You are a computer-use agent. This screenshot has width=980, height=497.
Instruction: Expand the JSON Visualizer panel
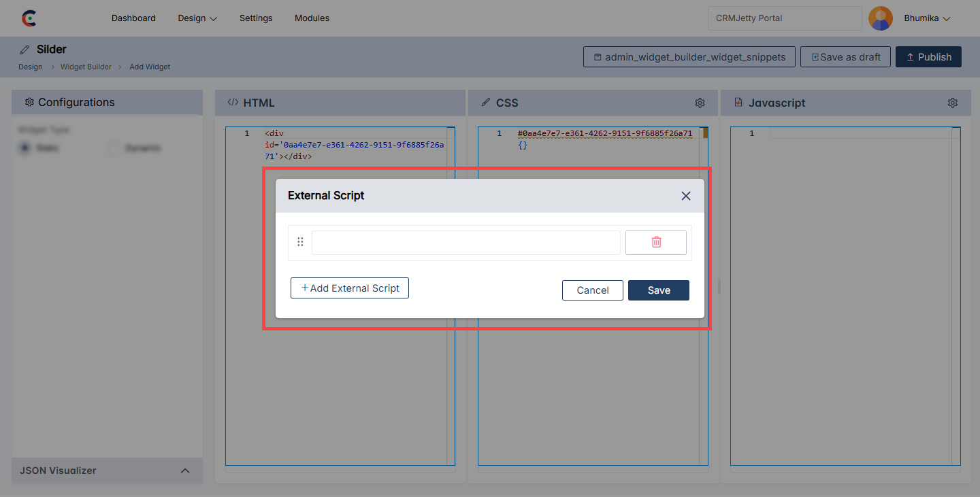point(184,470)
